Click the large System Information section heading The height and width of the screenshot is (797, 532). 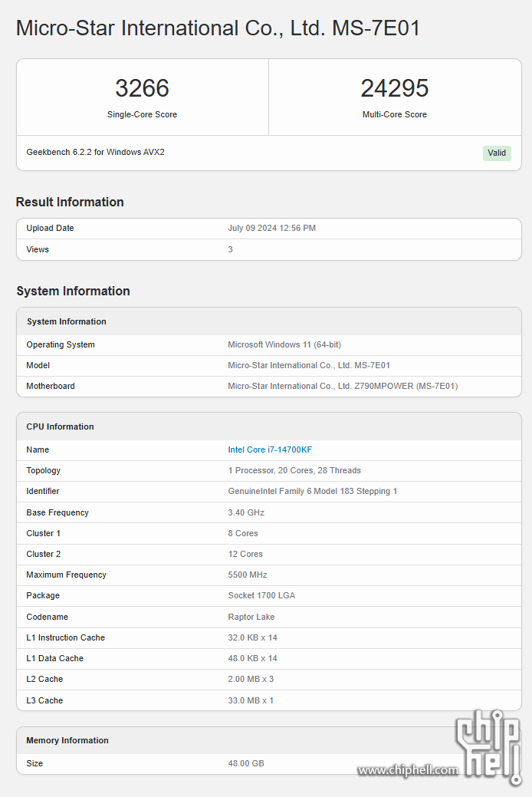[x=73, y=291]
